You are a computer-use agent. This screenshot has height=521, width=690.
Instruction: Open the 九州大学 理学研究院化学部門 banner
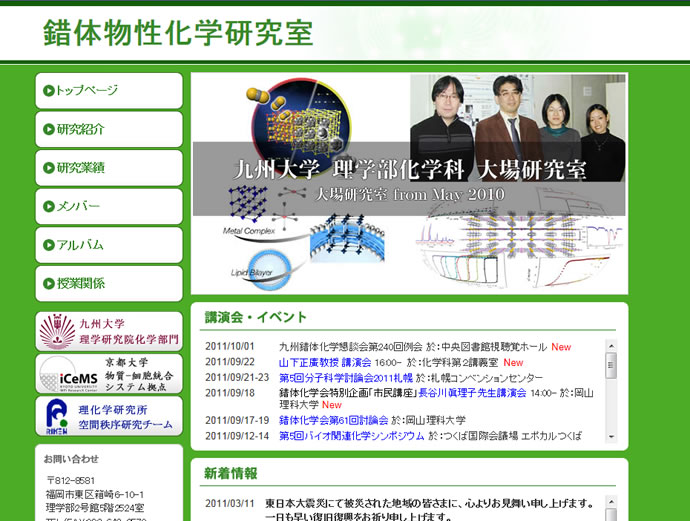coord(109,331)
